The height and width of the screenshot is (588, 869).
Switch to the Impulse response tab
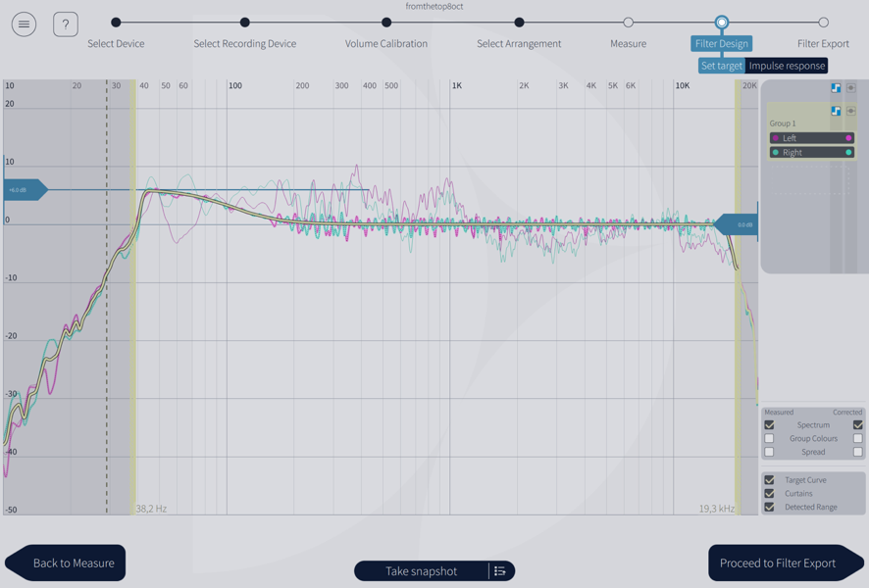coord(787,66)
